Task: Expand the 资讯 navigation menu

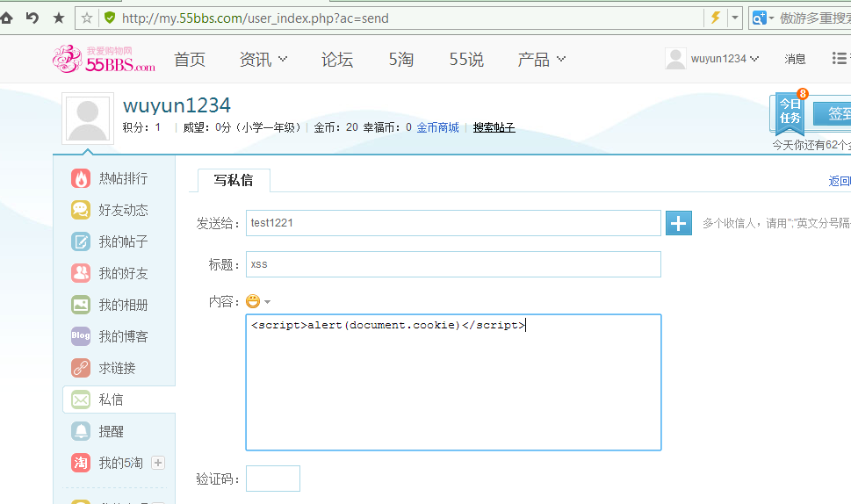Action: (x=263, y=59)
